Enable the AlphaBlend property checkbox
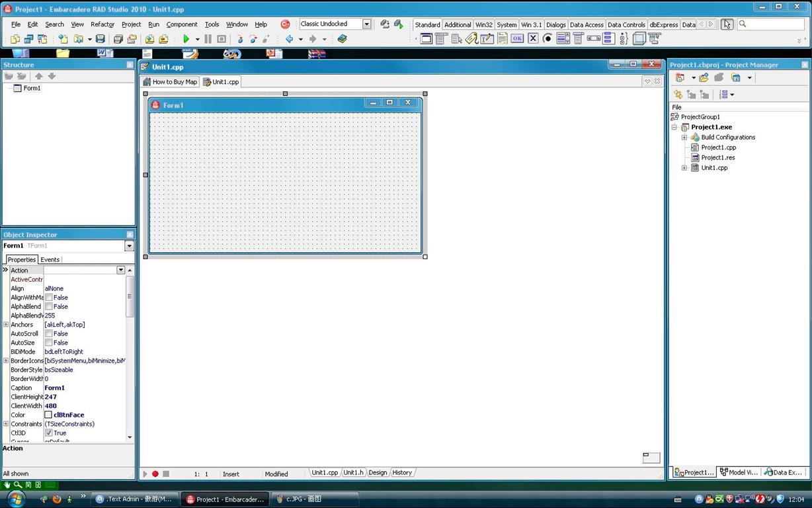The image size is (812, 508). [49, 307]
